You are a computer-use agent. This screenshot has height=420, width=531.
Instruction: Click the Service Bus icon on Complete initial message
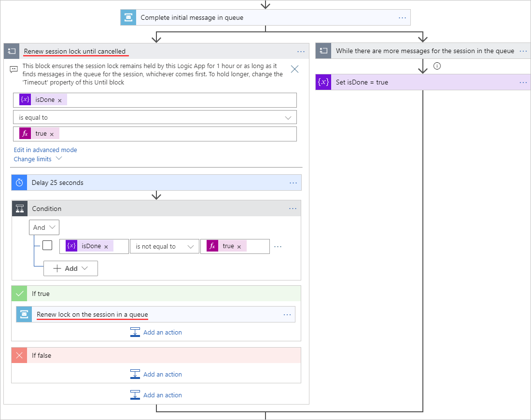[128, 17]
